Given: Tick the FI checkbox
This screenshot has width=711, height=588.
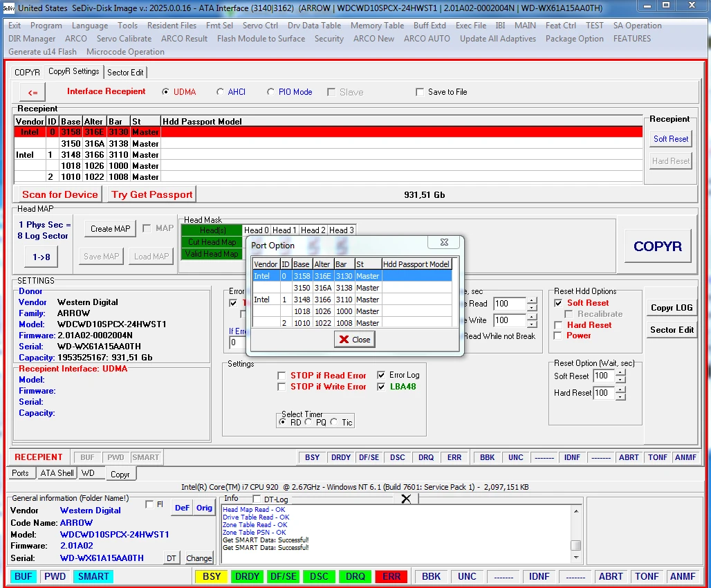Looking at the screenshot, I should point(149,504).
